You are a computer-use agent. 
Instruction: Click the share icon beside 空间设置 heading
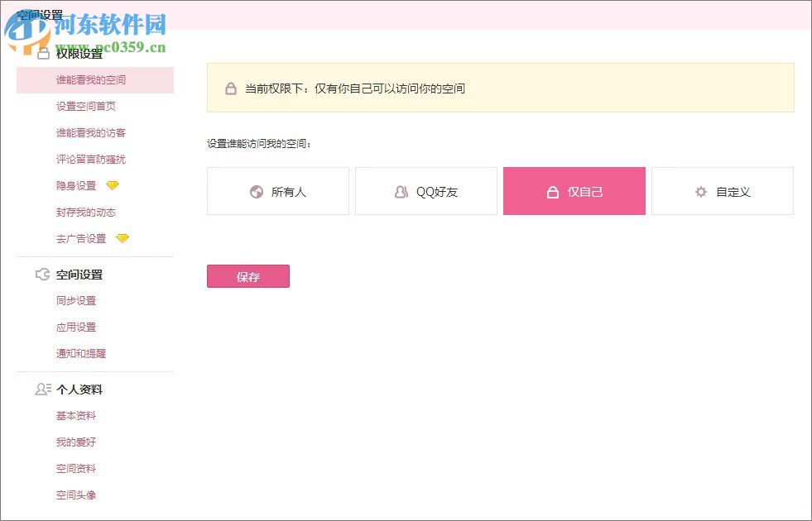[42, 275]
